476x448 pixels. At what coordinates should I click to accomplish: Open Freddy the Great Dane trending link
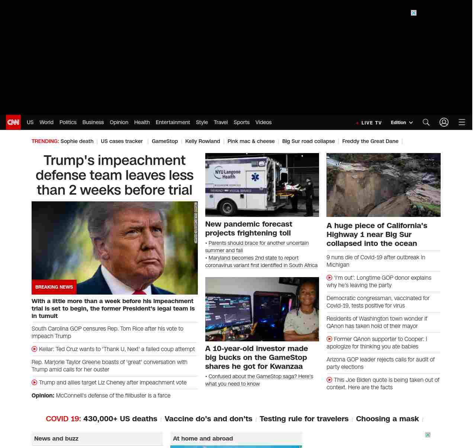point(370,141)
